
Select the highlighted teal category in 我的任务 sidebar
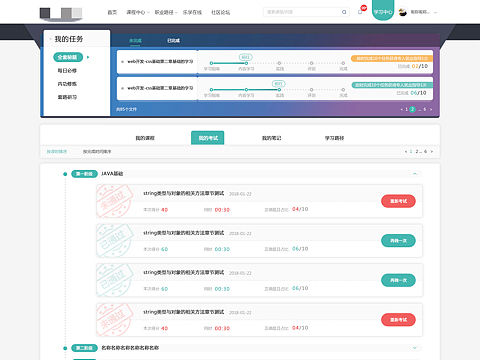pos(68,57)
